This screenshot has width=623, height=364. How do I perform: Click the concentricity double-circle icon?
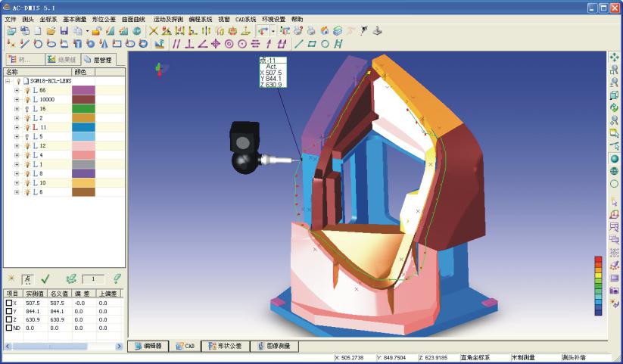(229, 44)
